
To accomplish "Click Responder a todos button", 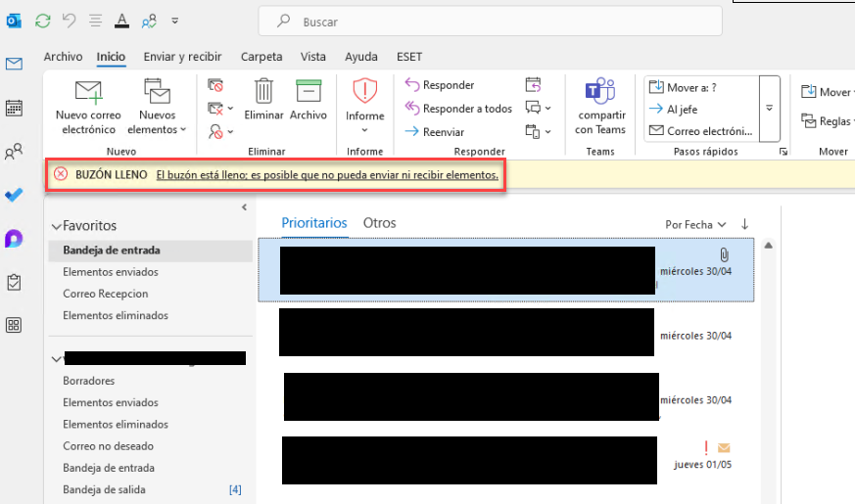I will pos(458,109).
